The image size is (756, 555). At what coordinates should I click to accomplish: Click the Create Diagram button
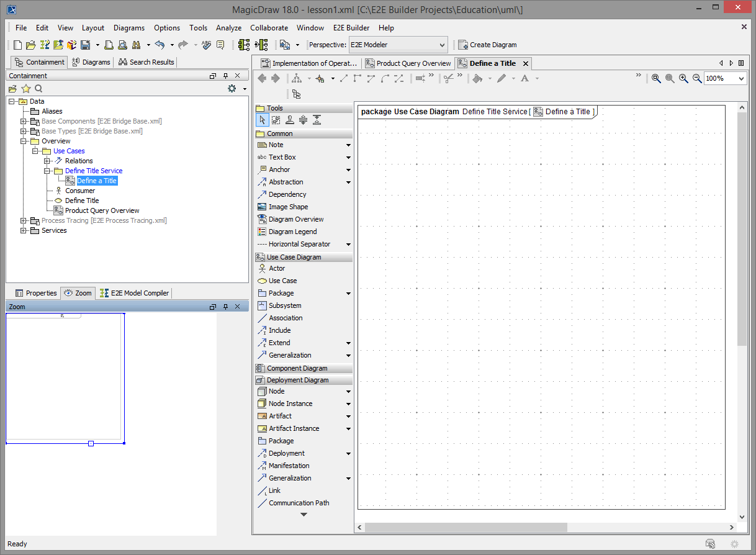pyautogui.click(x=488, y=45)
